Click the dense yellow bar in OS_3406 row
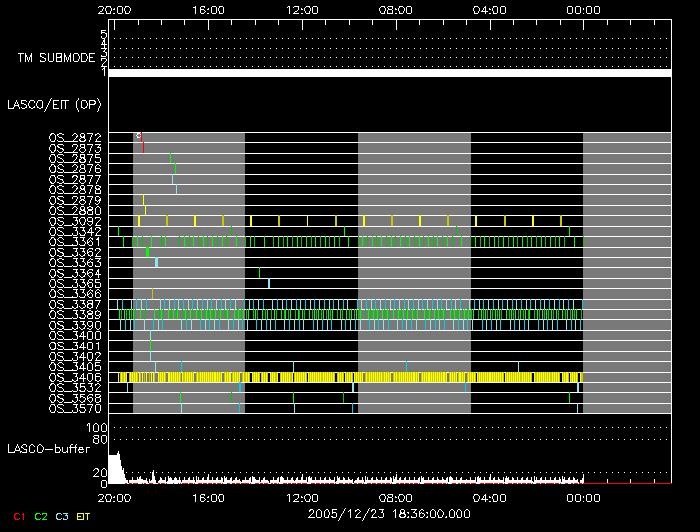700x532 pixels. tap(350, 377)
